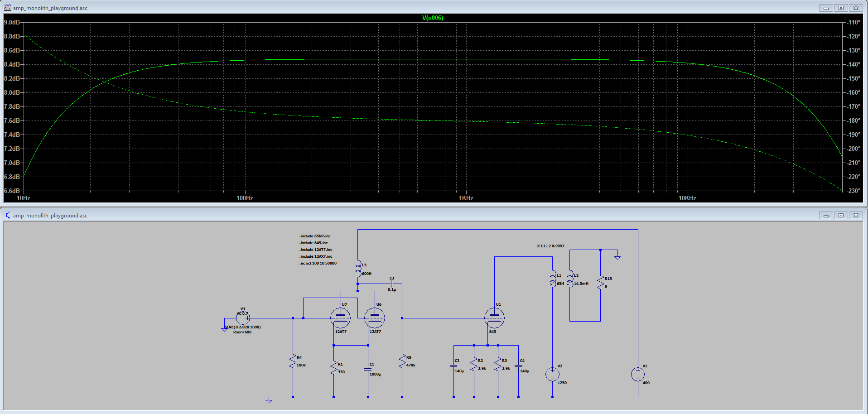Click the .include 845.inc directive text
This screenshot has width=868, height=414.
point(313,243)
